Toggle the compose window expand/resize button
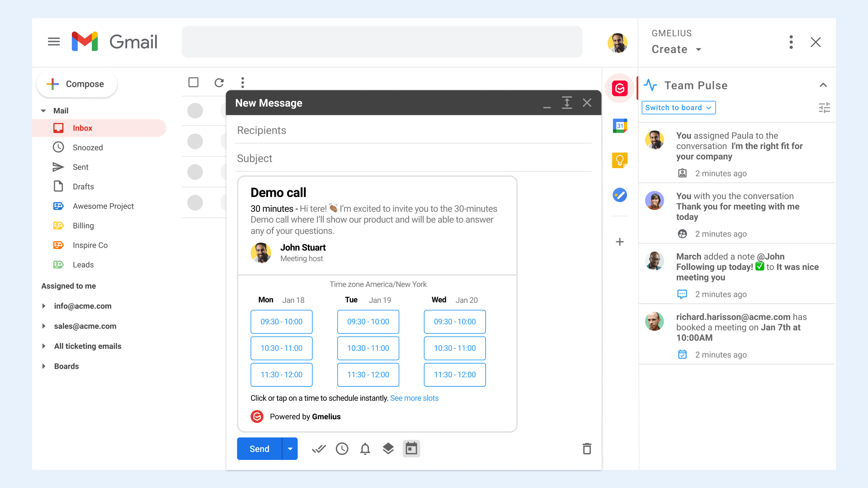The image size is (868, 488). pos(567,103)
